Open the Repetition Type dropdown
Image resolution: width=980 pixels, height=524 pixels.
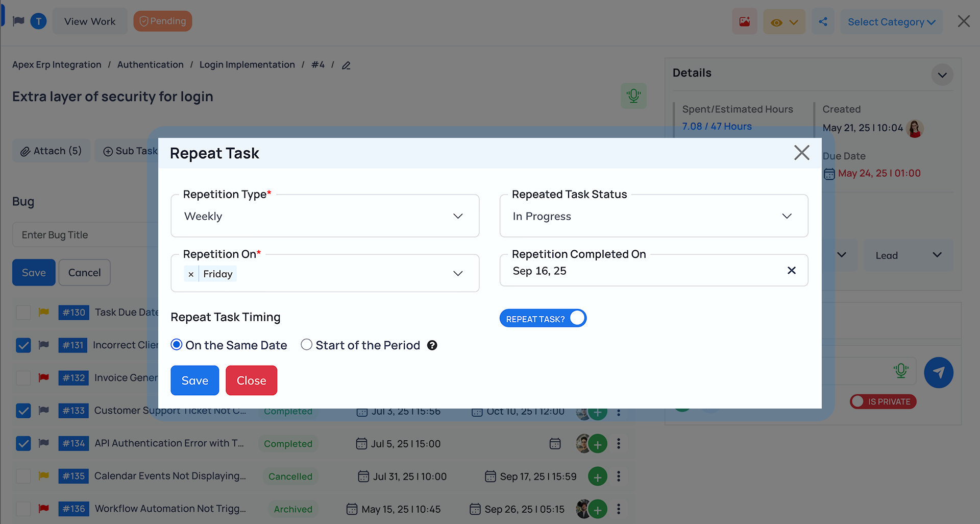[x=325, y=217]
